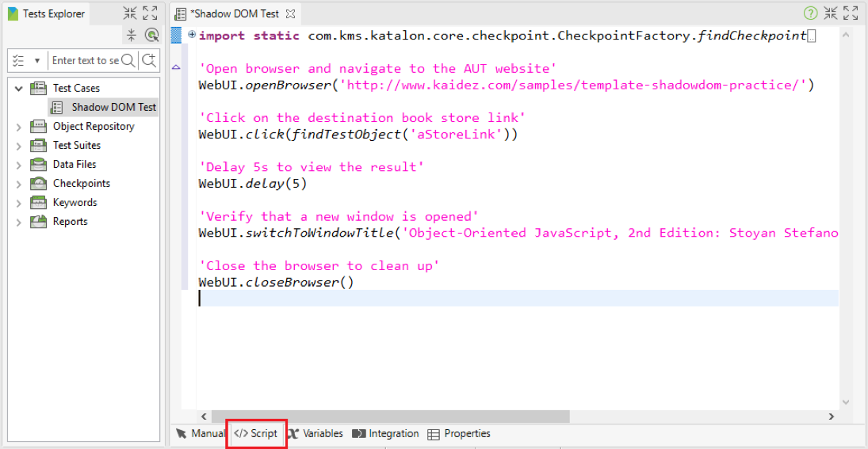
Task: Expand the Reports folder
Action: tap(19, 222)
